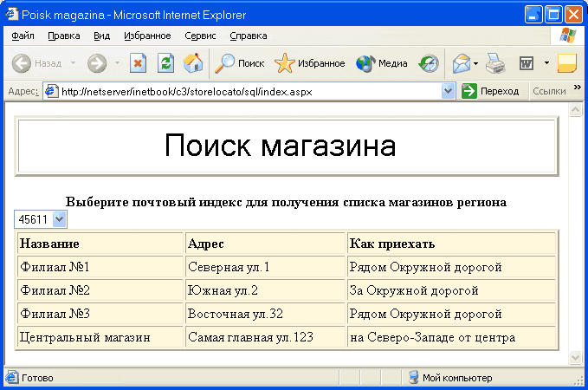This screenshot has height=390, width=588.
Task: Click на Северо-Западе от центра cell
Action: point(451,337)
